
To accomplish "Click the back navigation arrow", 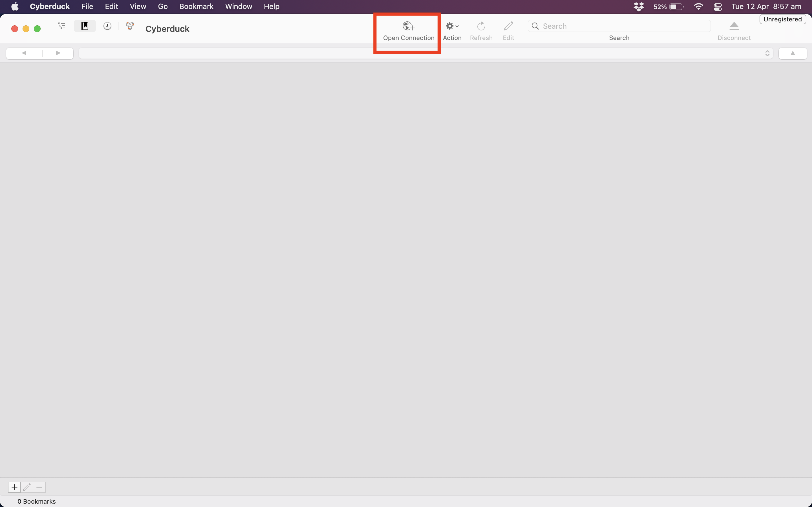I will pos(23,53).
